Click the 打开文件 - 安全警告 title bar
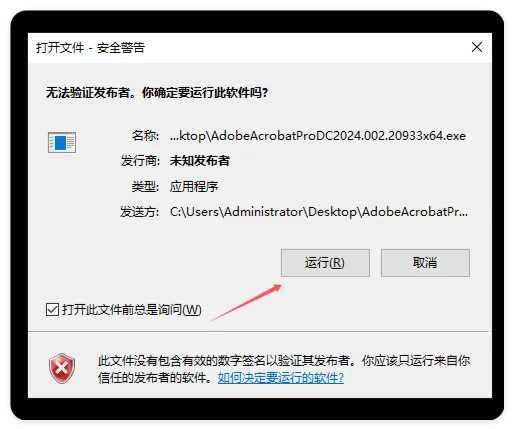The height and width of the screenshot is (429, 513). coord(260,48)
